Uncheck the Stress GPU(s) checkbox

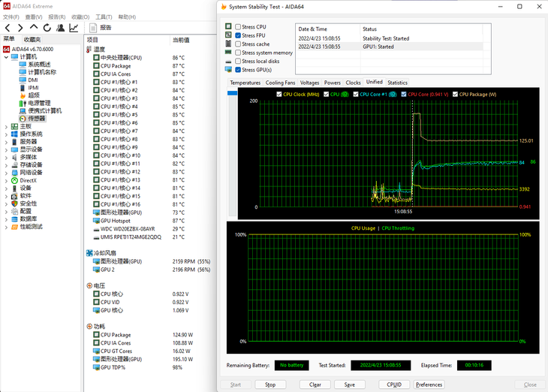point(238,70)
